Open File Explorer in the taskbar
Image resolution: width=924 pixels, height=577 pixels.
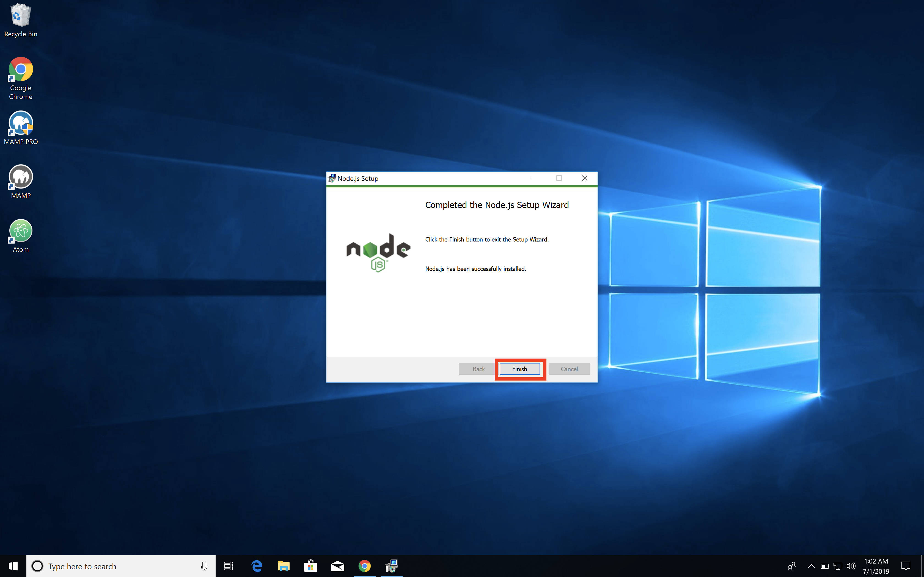284,566
